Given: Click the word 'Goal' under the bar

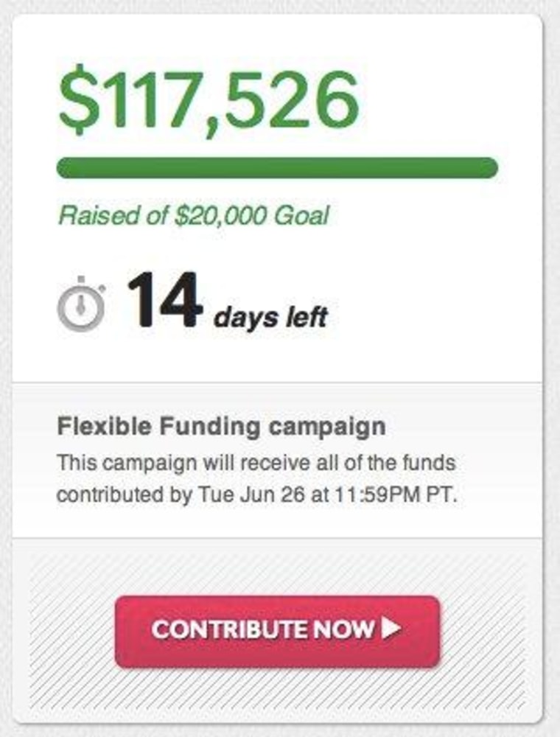Looking at the screenshot, I should click(301, 215).
